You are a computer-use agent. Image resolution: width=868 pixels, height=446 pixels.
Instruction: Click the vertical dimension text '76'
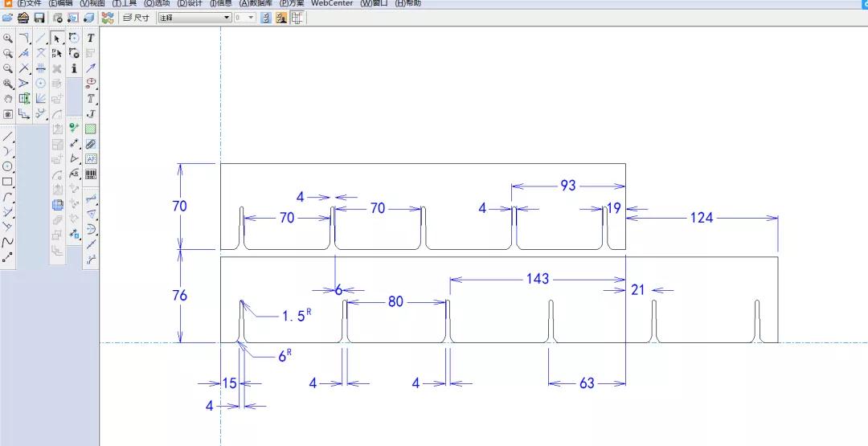(x=179, y=296)
